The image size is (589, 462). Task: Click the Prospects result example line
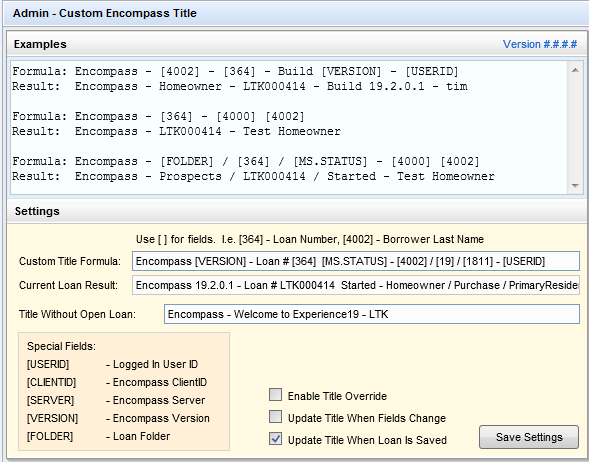tap(253, 176)
